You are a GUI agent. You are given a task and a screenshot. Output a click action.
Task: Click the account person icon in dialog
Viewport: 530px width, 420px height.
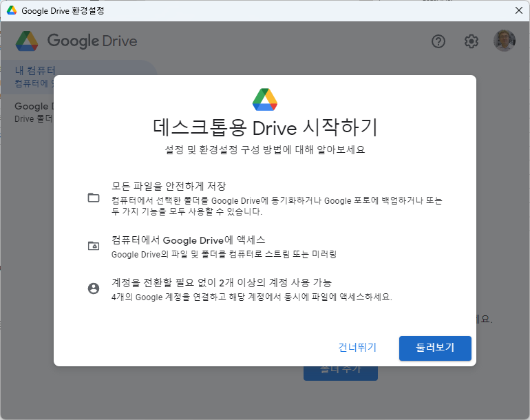point(94,288)
